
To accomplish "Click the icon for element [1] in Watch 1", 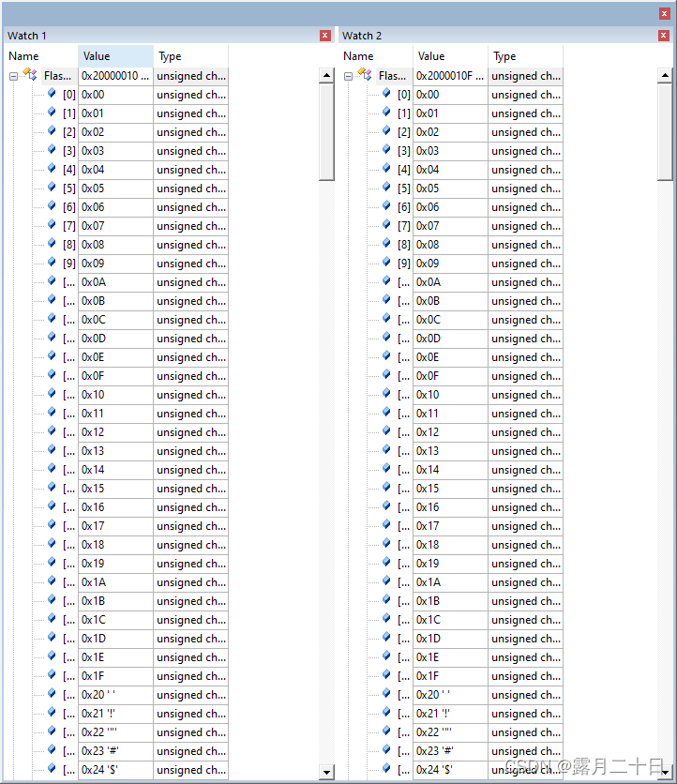I will pyautogui.click(x=52, y=112).
